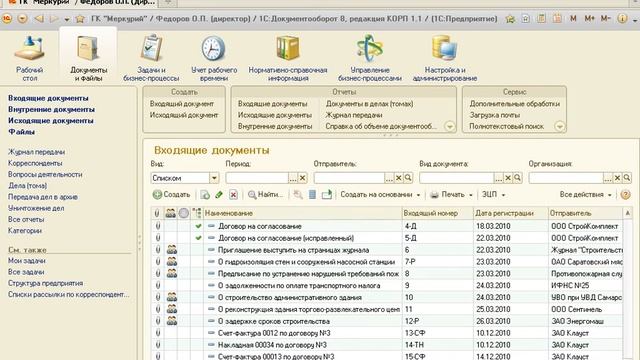This screenshot has height=360, width=640.
Task: Open Дела (тома) in sidebar
Action: coord(27,186)
